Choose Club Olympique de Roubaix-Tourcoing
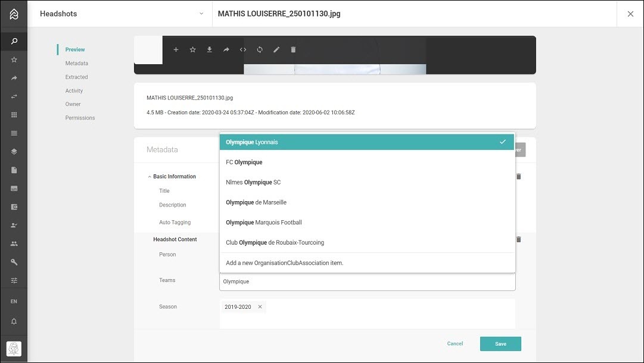Screen dimensions: 644x363 (368, 242)
